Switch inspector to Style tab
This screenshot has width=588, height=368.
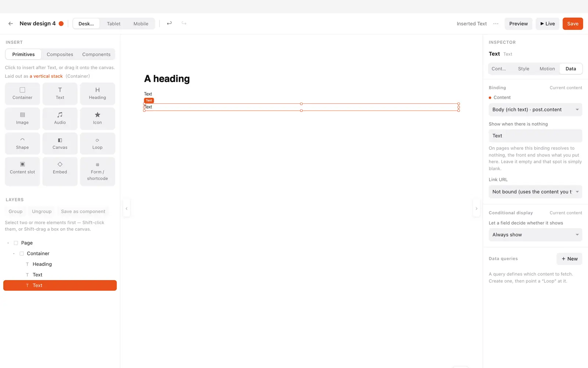click(524, 69)
